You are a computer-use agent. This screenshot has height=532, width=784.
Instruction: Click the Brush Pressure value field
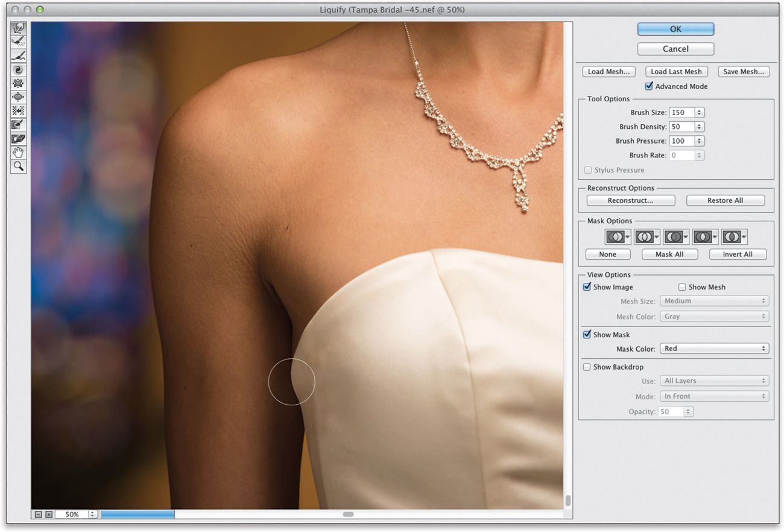tap(681, 141)
